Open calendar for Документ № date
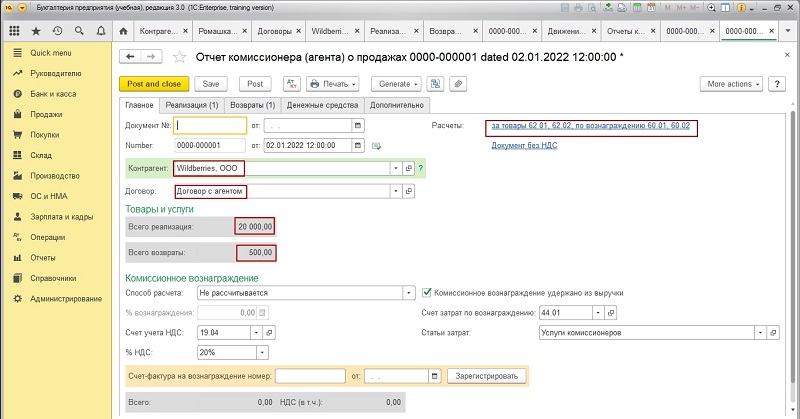This screenshot has width=800, height=419. pyautogui.click(x=358, y=125)
